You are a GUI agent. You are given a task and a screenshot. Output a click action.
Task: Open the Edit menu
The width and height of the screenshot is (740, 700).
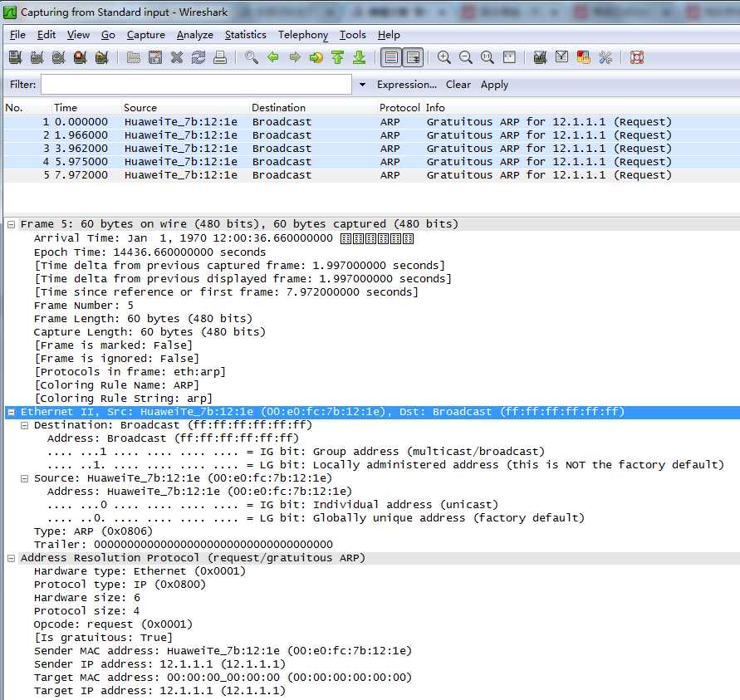point(47,35)
